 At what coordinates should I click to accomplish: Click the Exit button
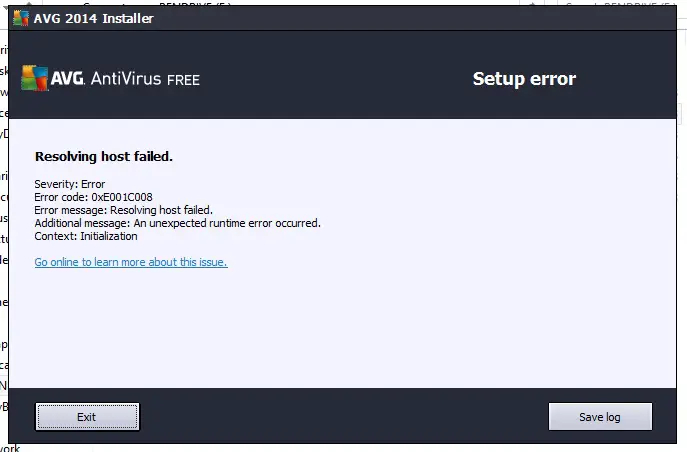pos(88,417)
